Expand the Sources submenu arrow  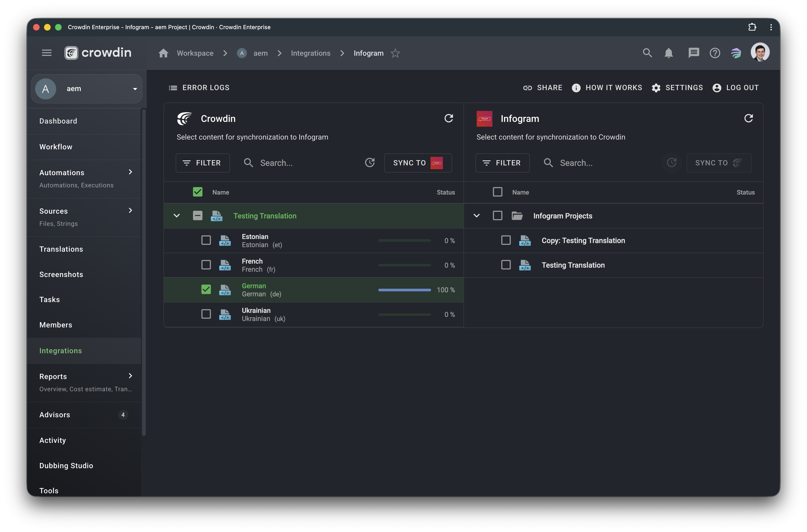130,210
